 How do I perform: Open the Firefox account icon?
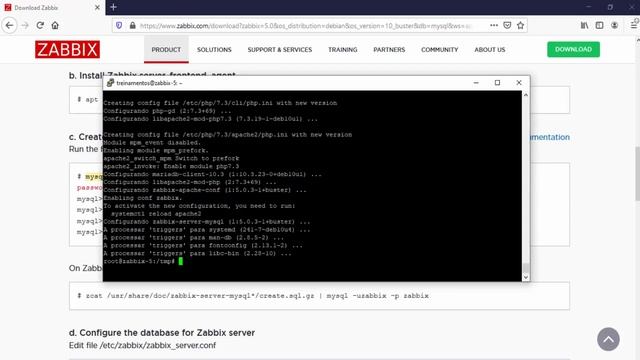pyautogui.click(x=614, y=25)
